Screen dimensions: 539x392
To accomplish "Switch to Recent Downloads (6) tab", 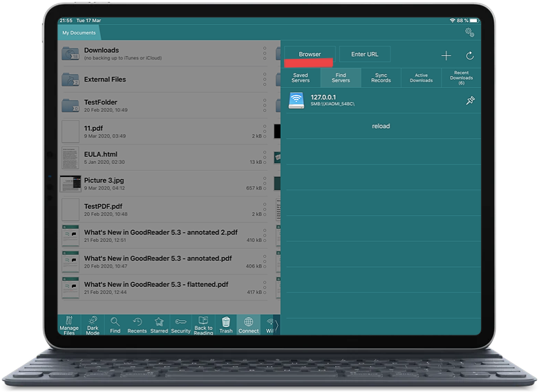I will [x=462, y=77].
